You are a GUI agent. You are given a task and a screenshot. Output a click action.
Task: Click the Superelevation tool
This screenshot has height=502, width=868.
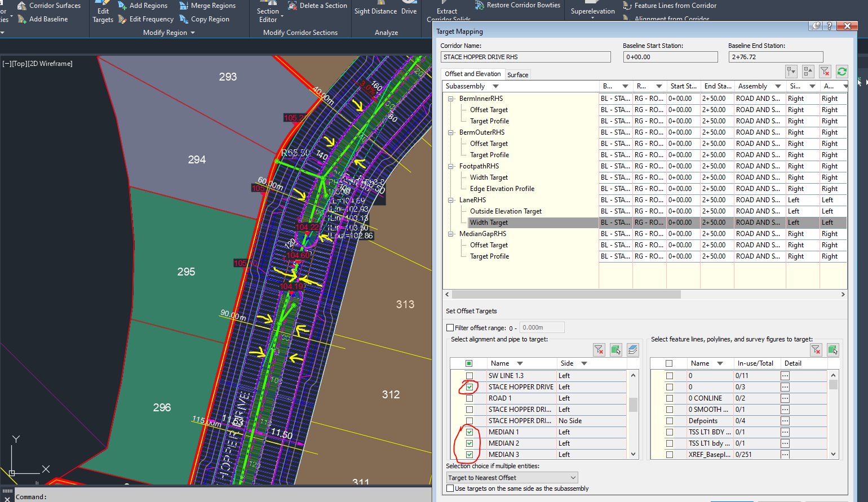(x=592, y=10)
